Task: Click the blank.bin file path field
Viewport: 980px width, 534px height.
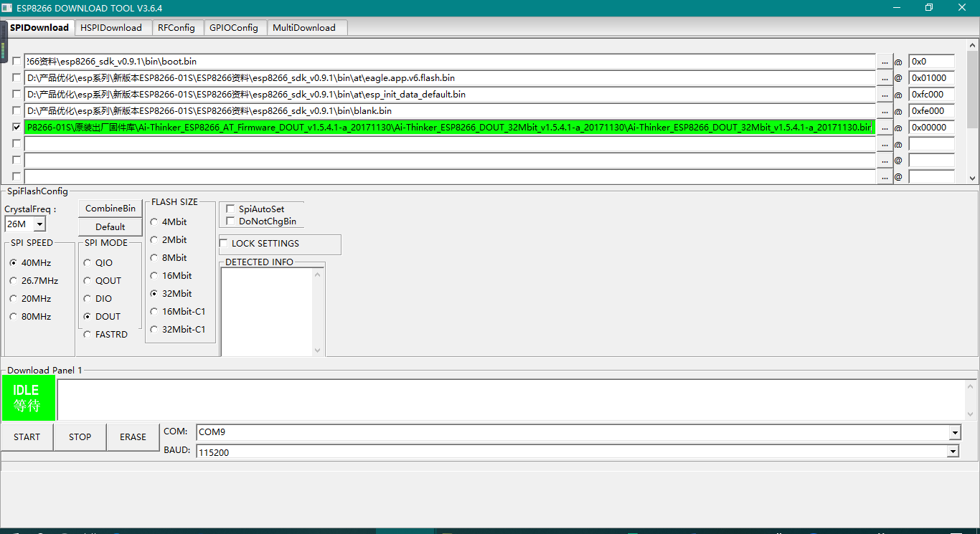Action: pyautogui.click(x=450, y=111)
